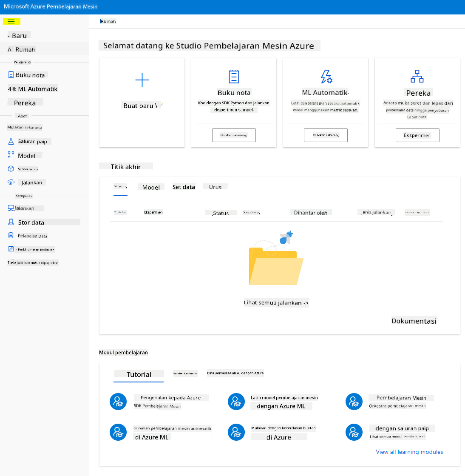The width and height of the screenshot is (465, 476).
Task: Click the Buku nota card notebook icon
Action: 234,77
